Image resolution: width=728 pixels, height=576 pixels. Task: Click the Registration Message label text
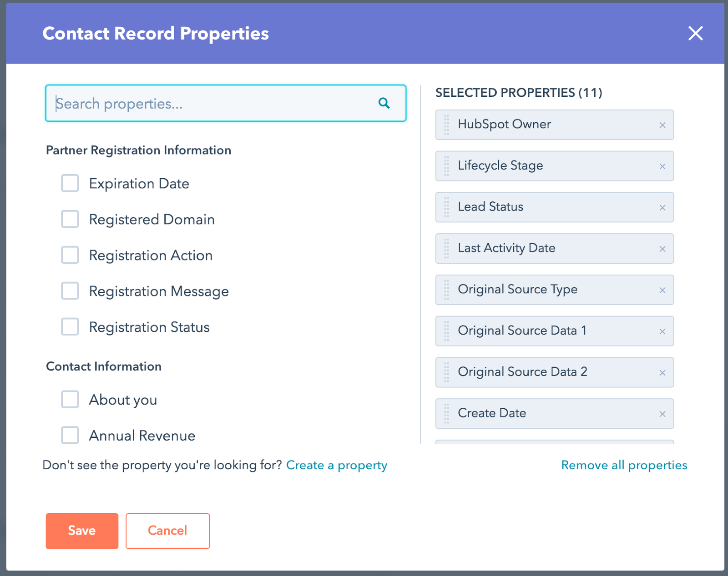coord(159,291)
